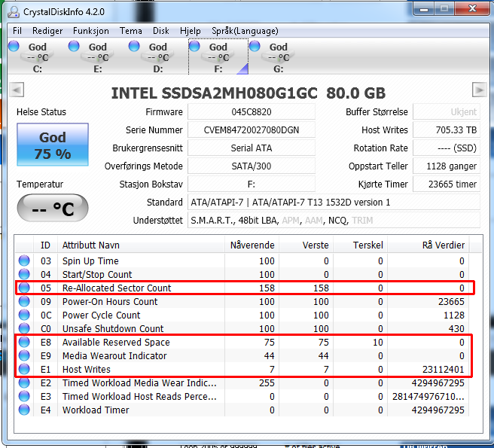Viewport: 494px width, 448px height.
Task: Click the Firmware value 045C8820
Action: click(252, 112)
